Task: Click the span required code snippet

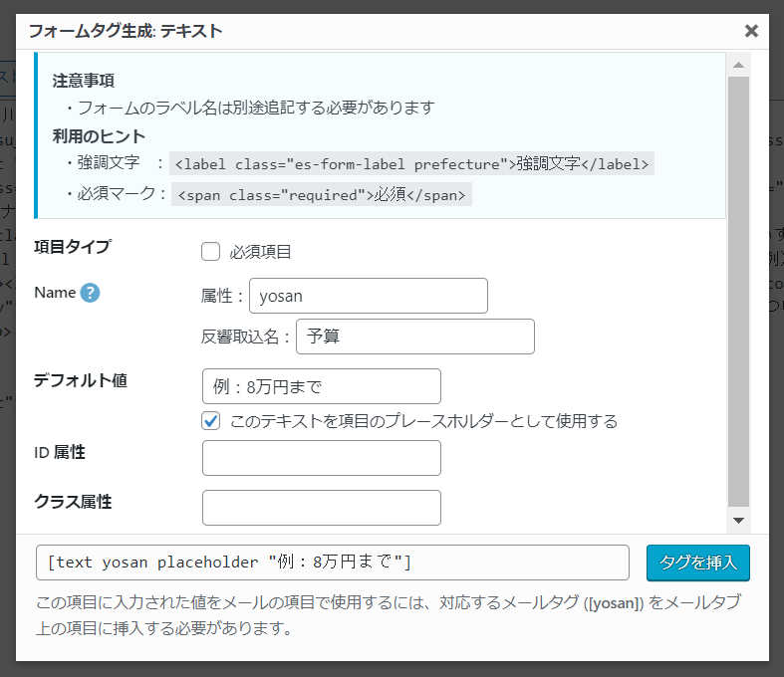Action: [321, 194]
